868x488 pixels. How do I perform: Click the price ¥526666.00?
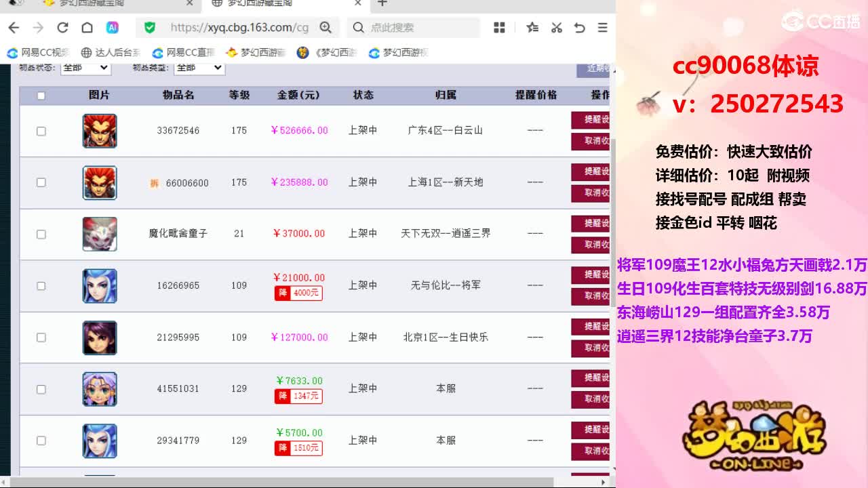[299, 130]
